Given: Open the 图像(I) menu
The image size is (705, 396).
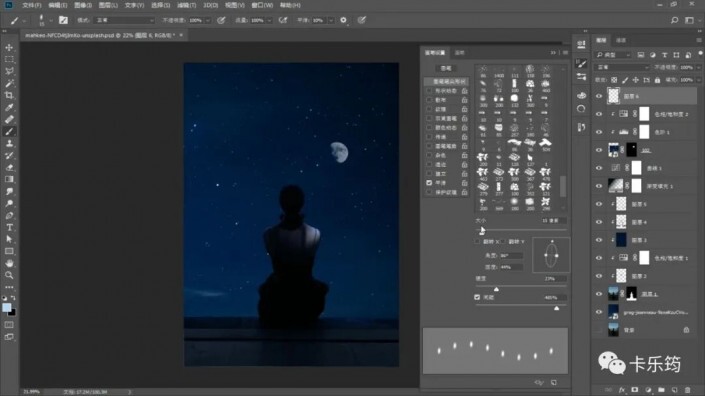Looking at the screenshot, I should point(83,5).
